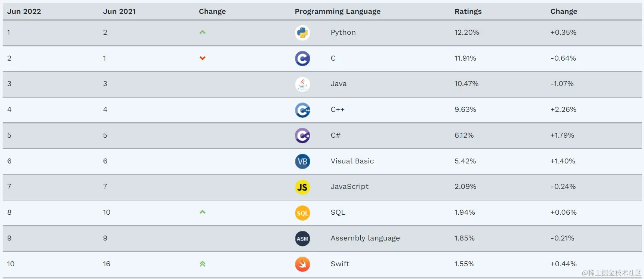
Task: Click the dark ASM assembly icon
Action: pos(302,239)
